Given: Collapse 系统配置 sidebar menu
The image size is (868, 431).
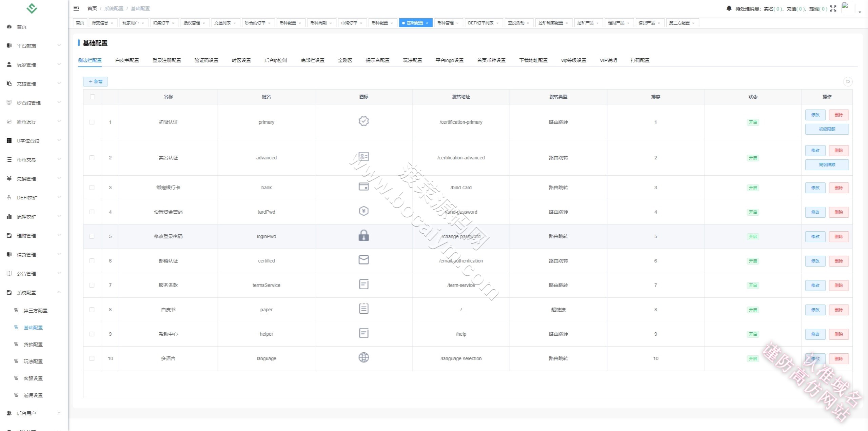Looking at the screenshot, I should 34,292.
